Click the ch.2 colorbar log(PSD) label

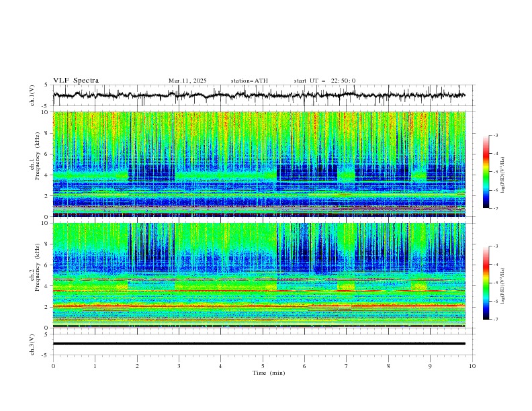503,286
